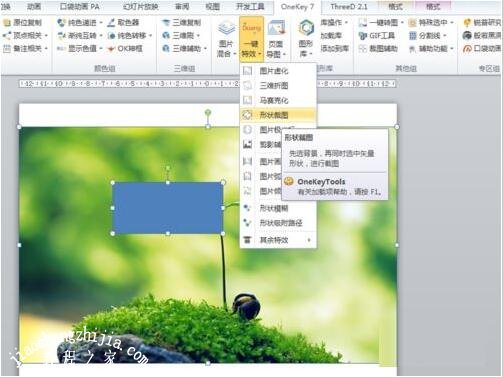This screenshot has width=503, height=378.
Task: Click the 原位复制 button
Action: tap(23, 23)
